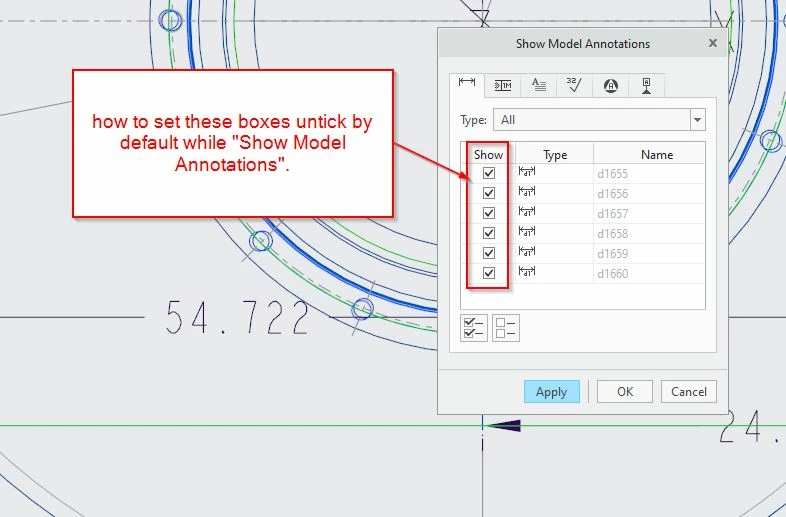Untick Show checkbox for d1658
786x517 pixels.
tap(489, 233)
